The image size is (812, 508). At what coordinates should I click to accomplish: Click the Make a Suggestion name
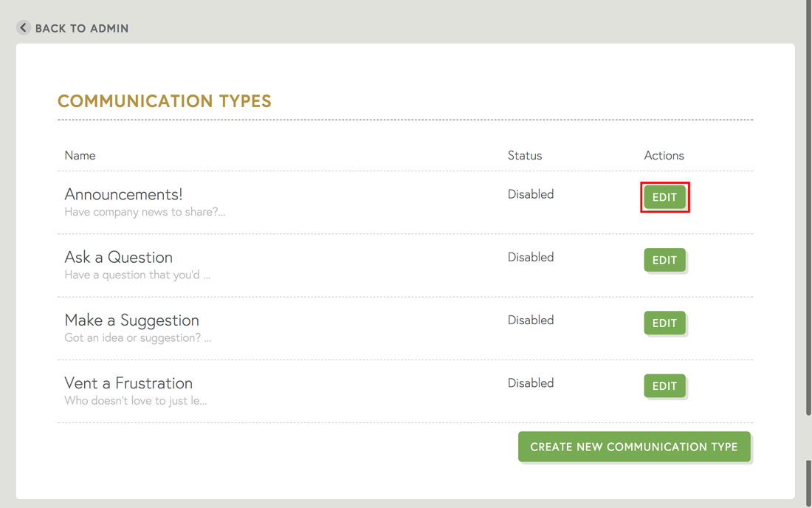(131, 320)
